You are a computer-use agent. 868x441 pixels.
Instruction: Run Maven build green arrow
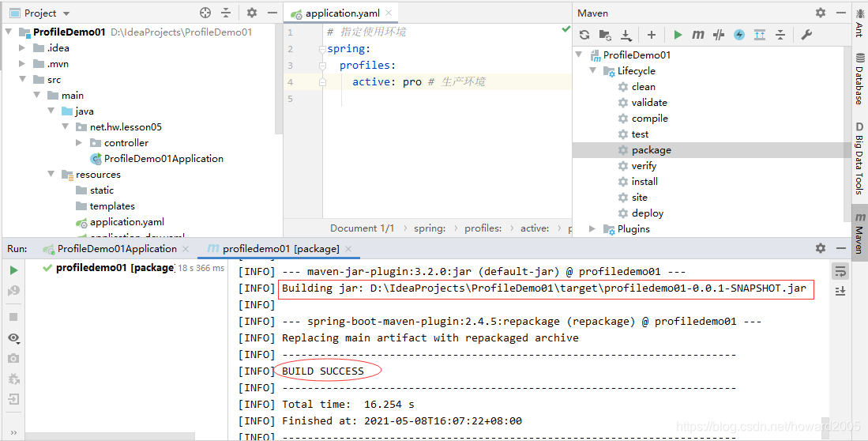tap(678, 35)
